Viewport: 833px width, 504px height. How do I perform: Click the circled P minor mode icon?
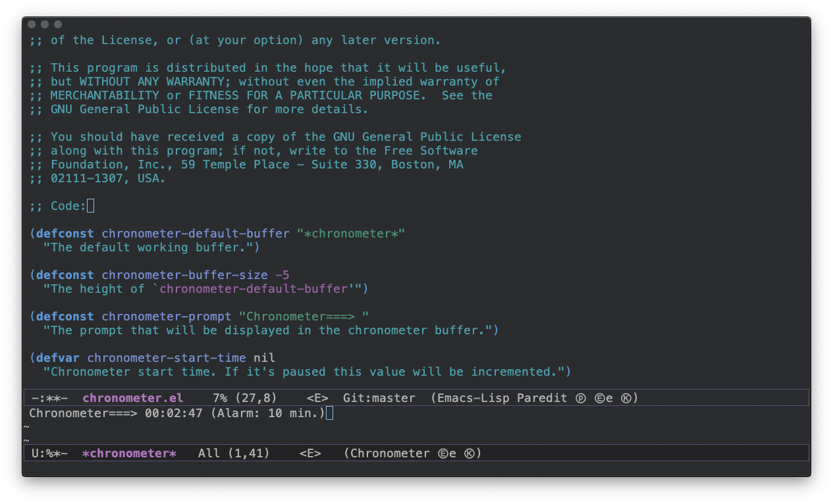pyautogui.click(x=580, y=398)
